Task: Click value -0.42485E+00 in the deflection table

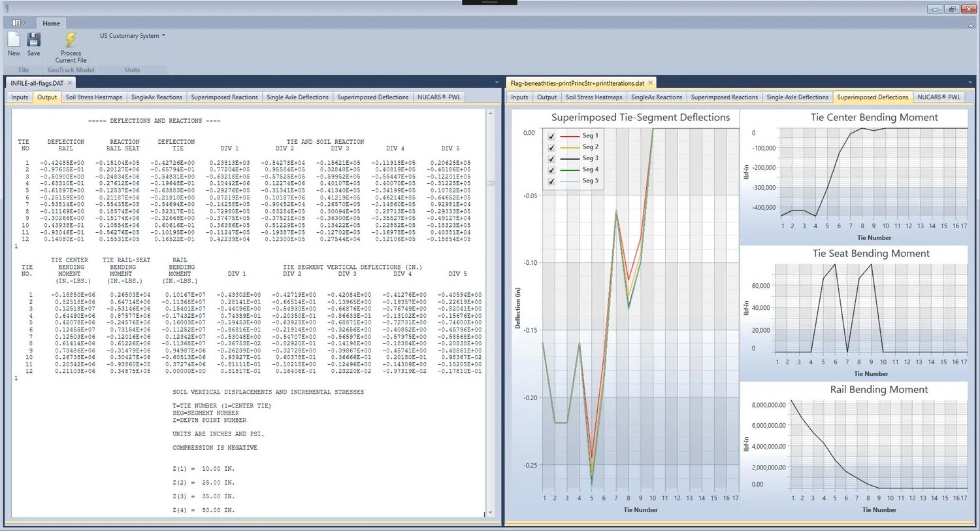Action: tap(61, 163)
